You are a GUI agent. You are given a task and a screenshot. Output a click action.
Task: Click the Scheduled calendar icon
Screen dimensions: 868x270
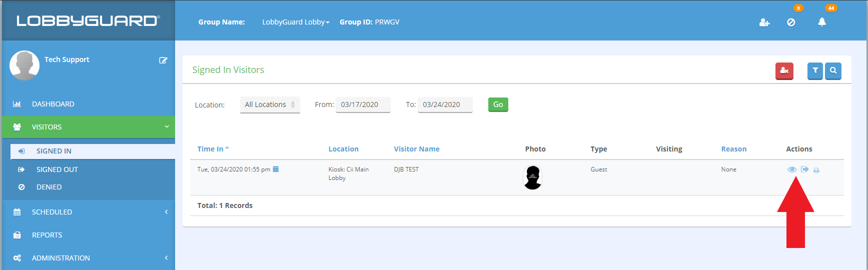pos(17,212)
